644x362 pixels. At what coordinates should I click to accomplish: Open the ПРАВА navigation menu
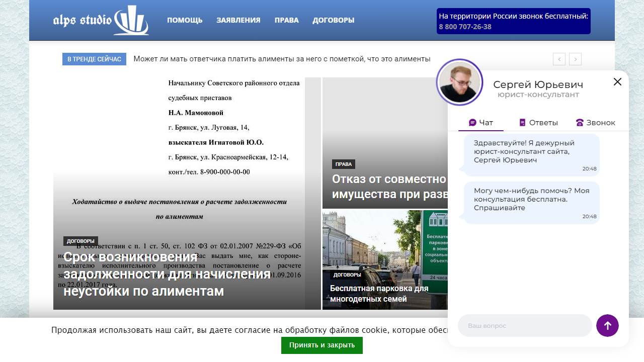286,20
